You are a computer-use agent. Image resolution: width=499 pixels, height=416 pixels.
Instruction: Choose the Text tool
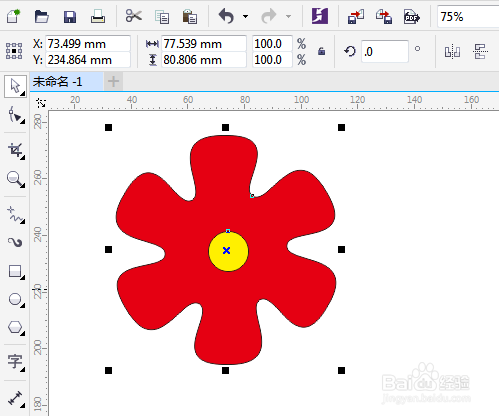pos(16,362)
